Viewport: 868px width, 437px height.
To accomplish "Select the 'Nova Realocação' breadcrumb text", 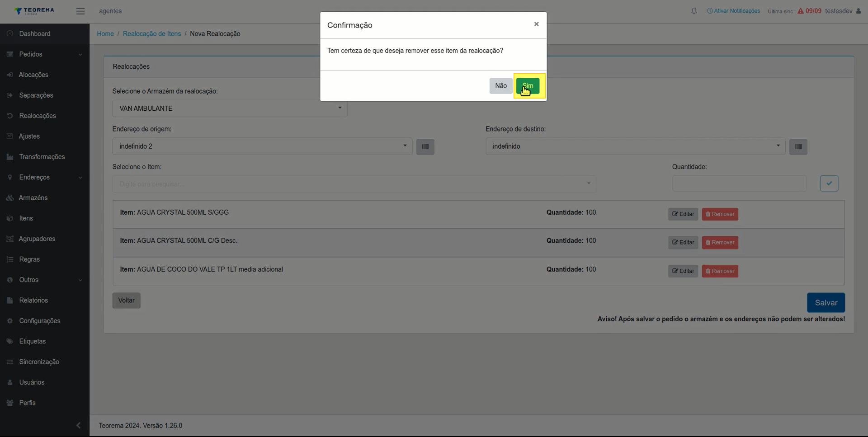I will [215, 34].
